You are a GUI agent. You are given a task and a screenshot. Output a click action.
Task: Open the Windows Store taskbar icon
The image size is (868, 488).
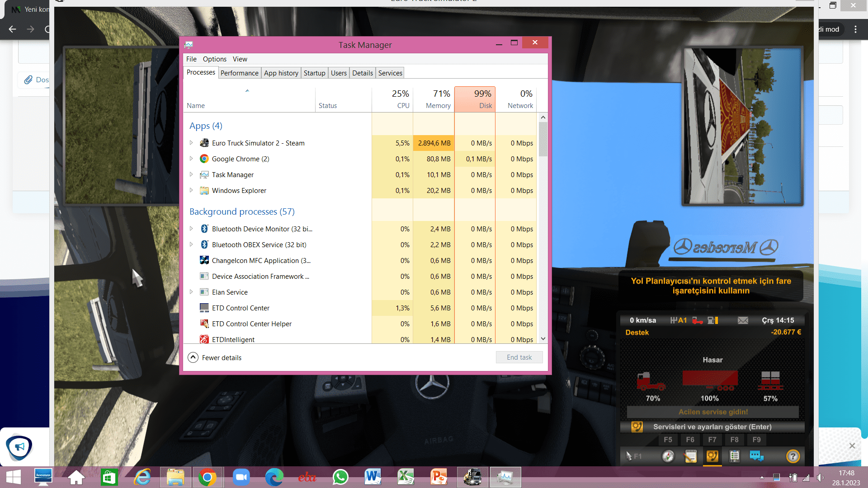click(x=109, y=477)
